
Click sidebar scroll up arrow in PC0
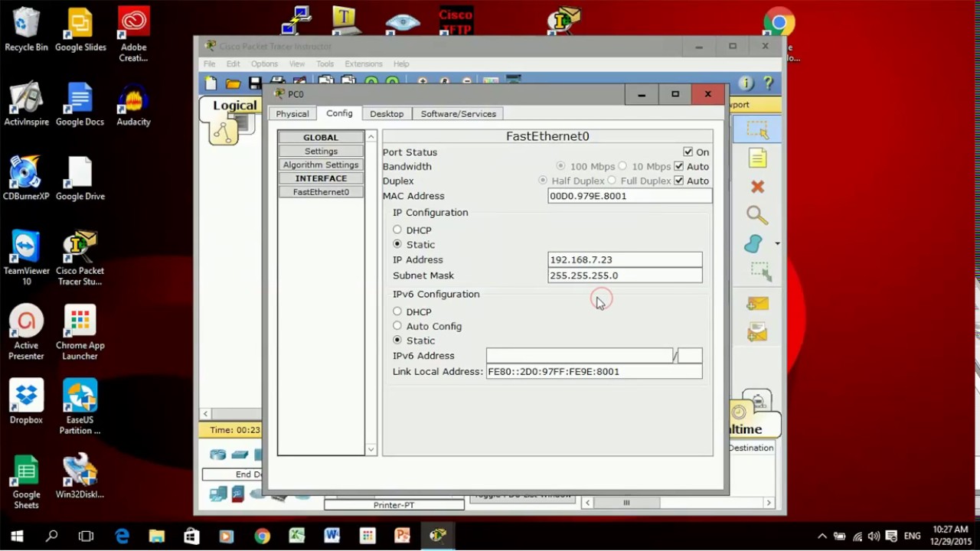[x=371, y=137]
